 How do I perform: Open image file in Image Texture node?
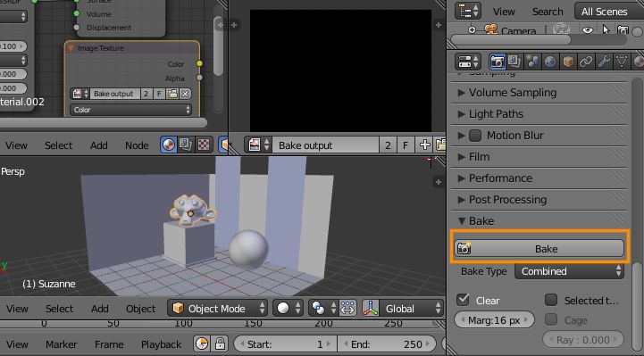[x=172, y=94]
